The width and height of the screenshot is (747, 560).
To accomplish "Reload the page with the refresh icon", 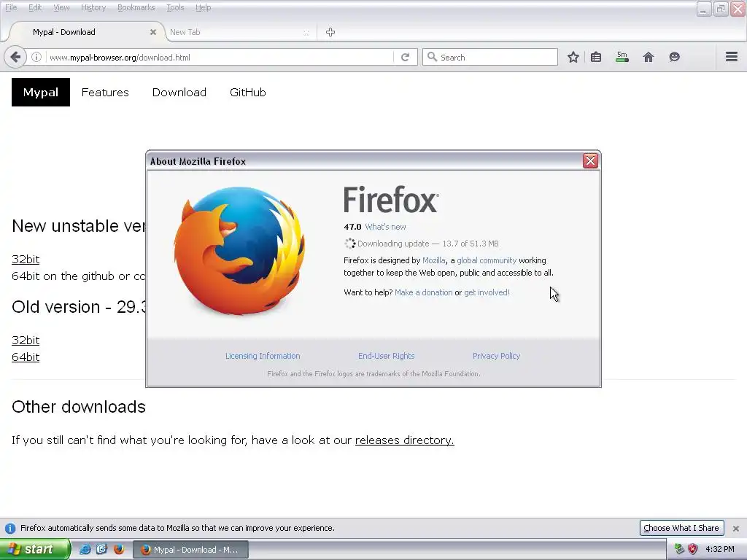I will 405,57.
